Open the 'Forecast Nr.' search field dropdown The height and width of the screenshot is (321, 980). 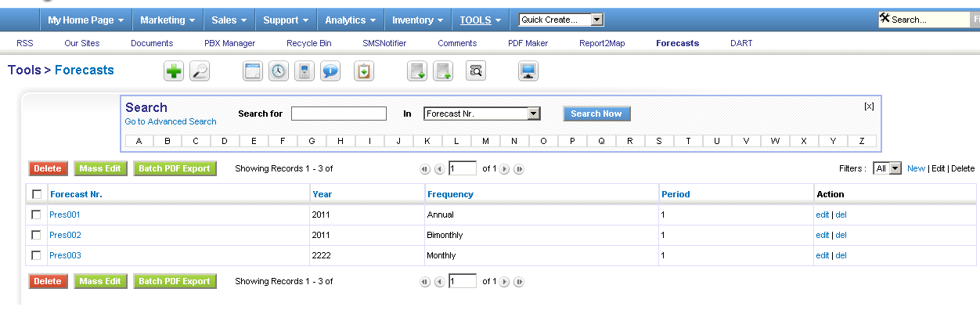pos(534,114)
